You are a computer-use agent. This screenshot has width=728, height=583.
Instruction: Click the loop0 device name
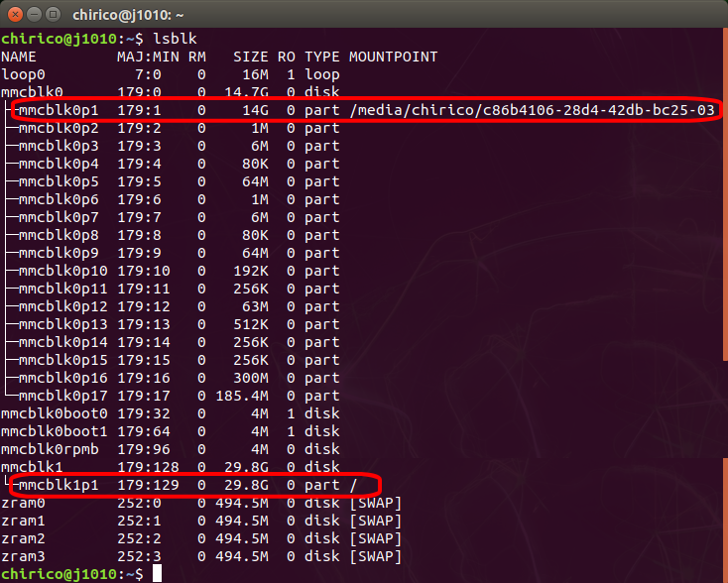pyautogui.click(x=23, y=74)
